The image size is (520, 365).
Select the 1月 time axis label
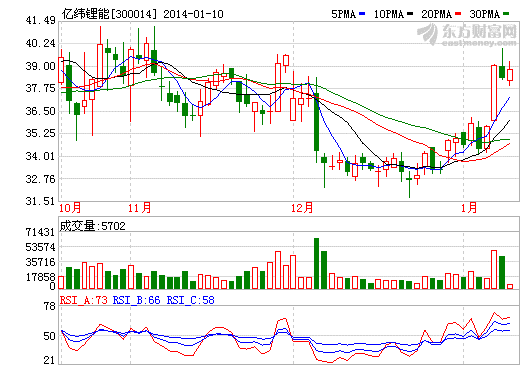pyautogui.click(x=469, y=208)
